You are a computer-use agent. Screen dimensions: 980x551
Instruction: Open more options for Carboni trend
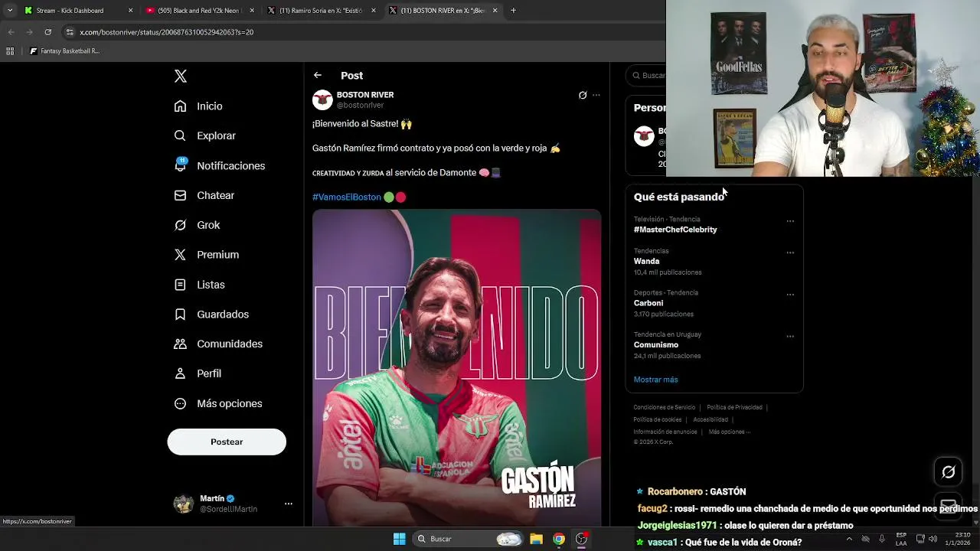[x=790, y=295]
